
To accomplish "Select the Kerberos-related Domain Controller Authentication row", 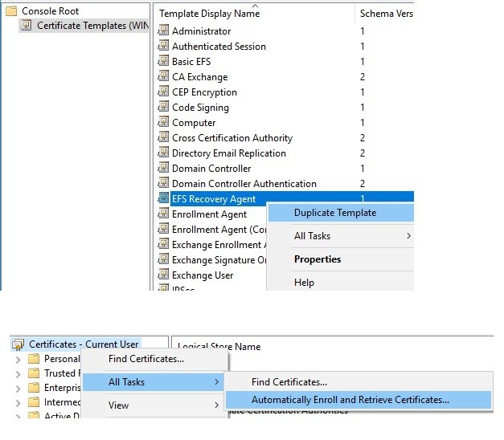I will [244, 184].
